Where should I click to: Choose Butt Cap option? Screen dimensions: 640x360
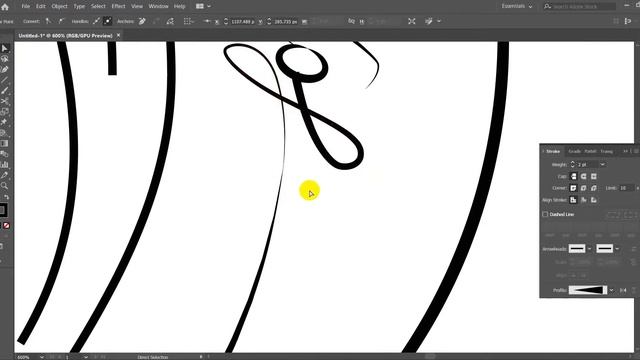573,176
